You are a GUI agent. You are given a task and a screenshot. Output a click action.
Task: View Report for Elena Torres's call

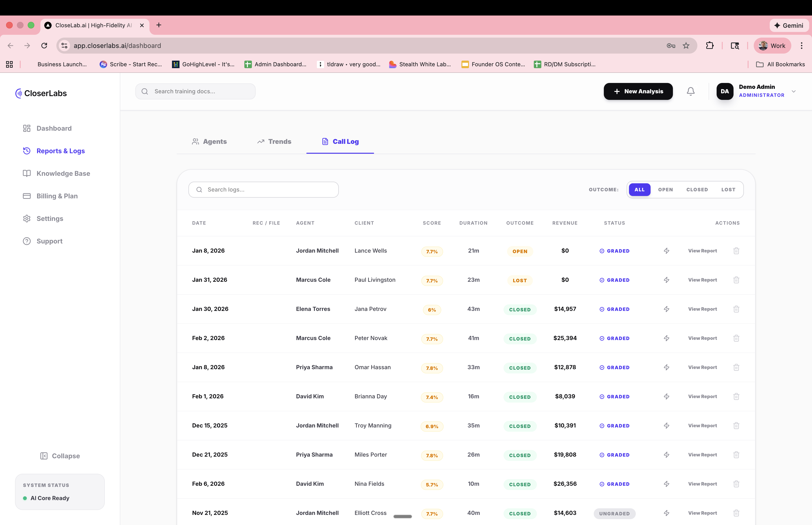pyautogui.click(x=702, y=309)
